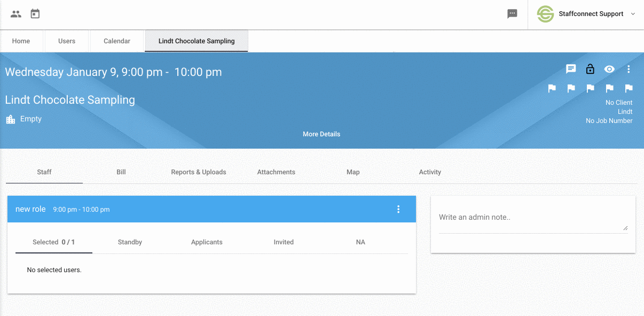This screenshot has height=316, width=644.
Task: Toggle shift visibility eye icon
Action: (609, 69)
